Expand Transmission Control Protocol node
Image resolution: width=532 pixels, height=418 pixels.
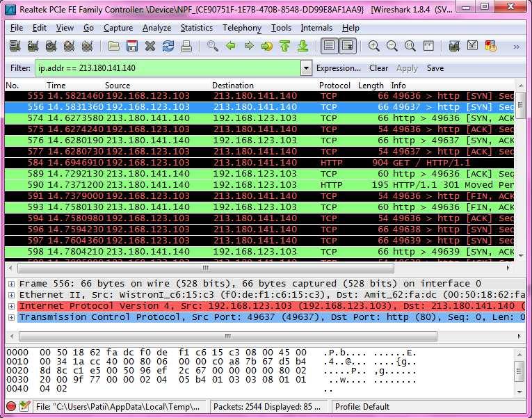pyautogui.click(x=11, y=317)
